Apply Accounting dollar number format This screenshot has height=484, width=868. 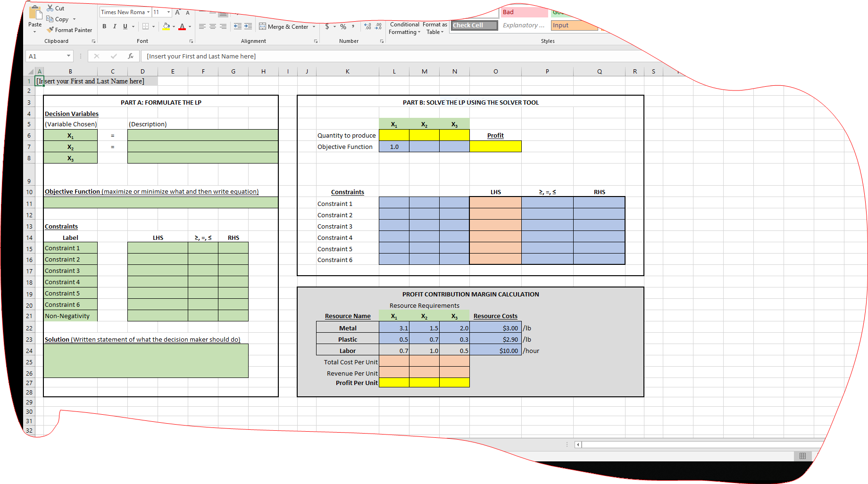click(327, 26)
